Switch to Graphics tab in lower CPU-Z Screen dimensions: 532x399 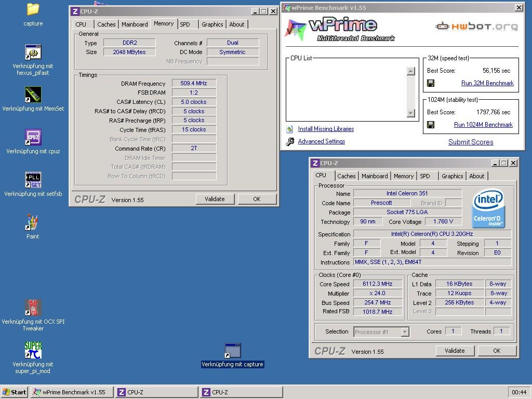point(453,176)
